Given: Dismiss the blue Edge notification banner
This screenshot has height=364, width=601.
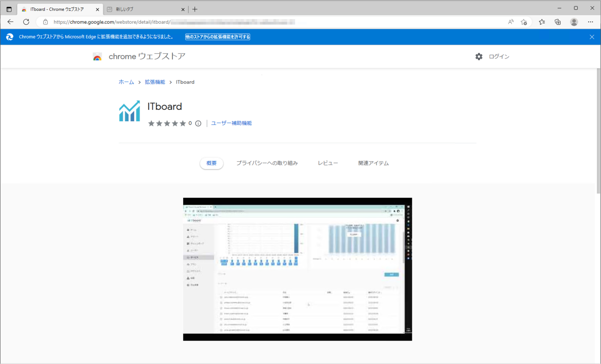Looking at the screenshot, I should coord(592,37).
